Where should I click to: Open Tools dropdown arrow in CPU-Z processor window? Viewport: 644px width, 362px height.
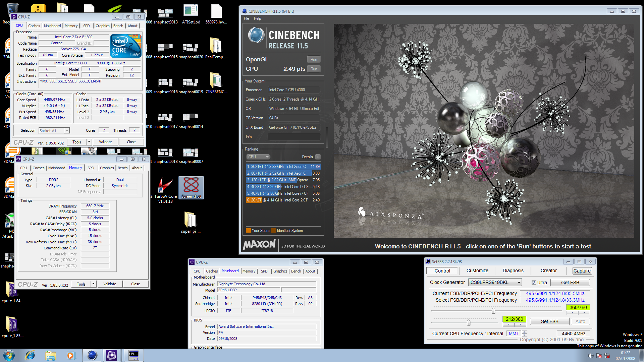coord(89,142)
